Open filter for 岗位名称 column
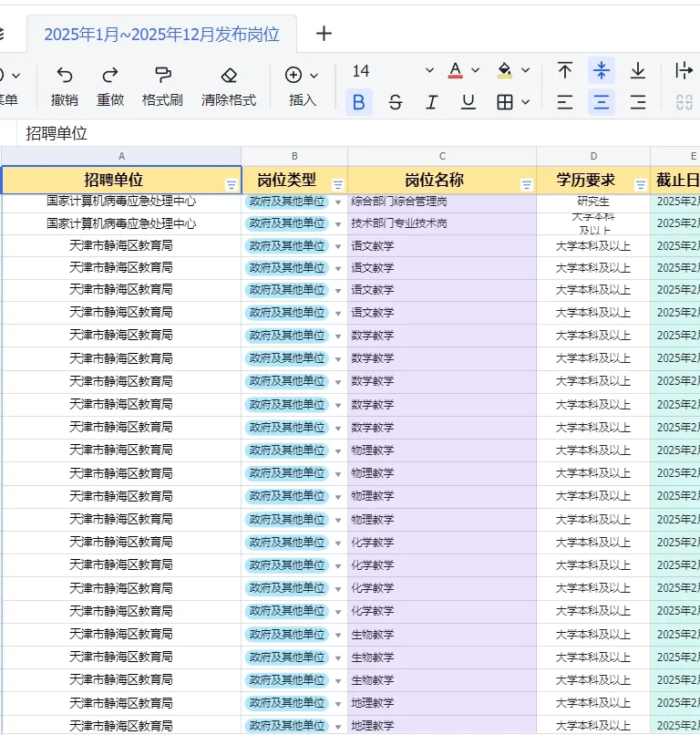Screen dimensions: 700x735 click(526, 185)
